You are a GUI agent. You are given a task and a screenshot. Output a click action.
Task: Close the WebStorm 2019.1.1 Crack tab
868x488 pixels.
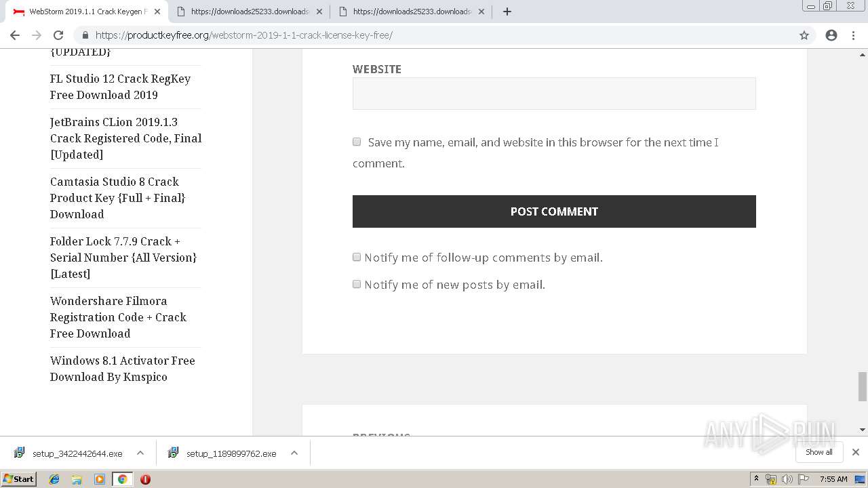[157, 12]
